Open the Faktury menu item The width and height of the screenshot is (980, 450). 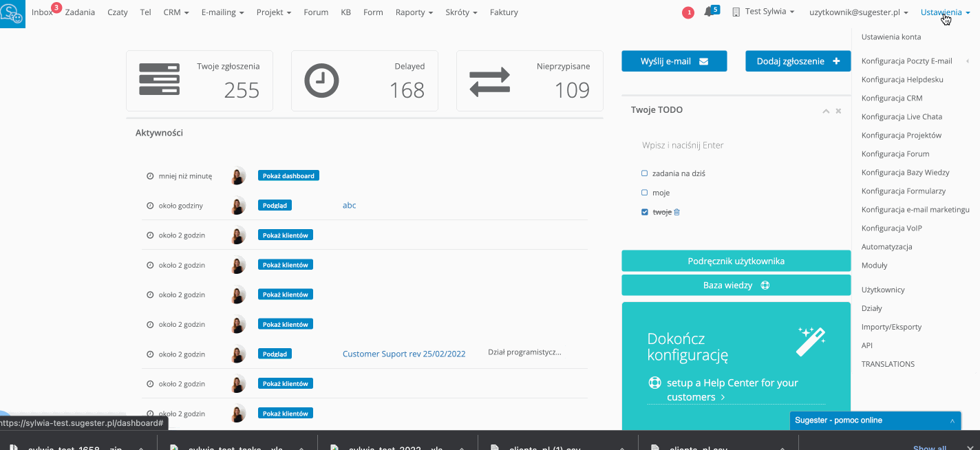point(504,12)
